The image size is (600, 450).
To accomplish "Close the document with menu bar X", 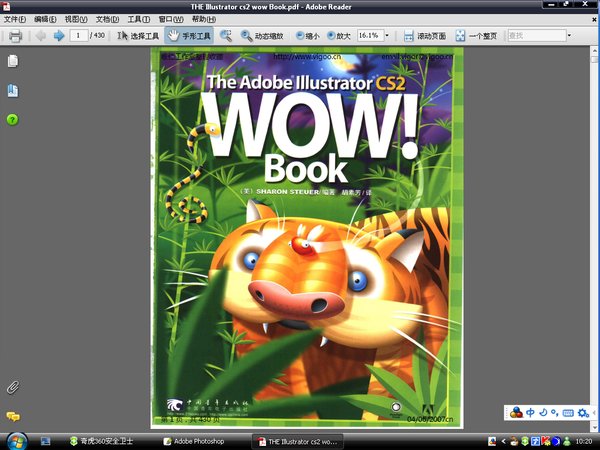I will (x=595, y=19).
